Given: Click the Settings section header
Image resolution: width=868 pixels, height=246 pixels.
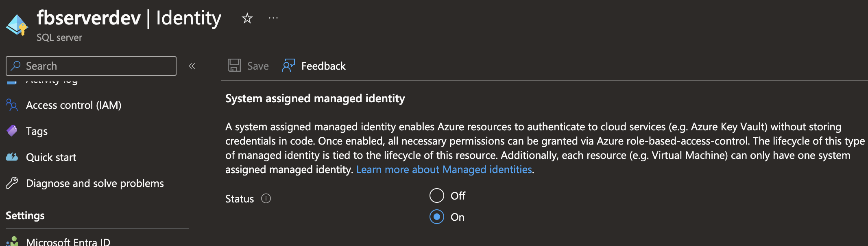Looking at the screenshot, I should pyautogui.click(x=25, y=215).
